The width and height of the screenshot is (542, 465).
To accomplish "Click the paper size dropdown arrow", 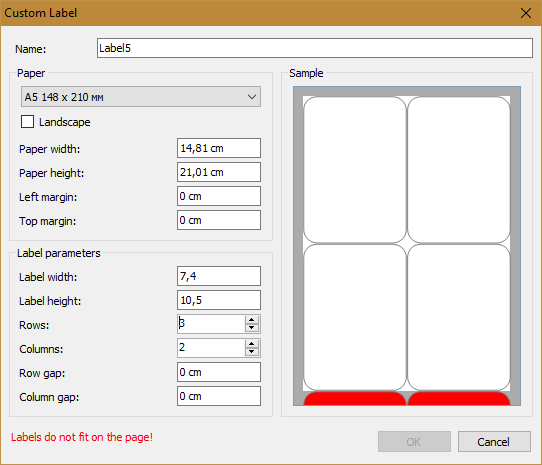I will pyautogui.click(x=252, y=97).
